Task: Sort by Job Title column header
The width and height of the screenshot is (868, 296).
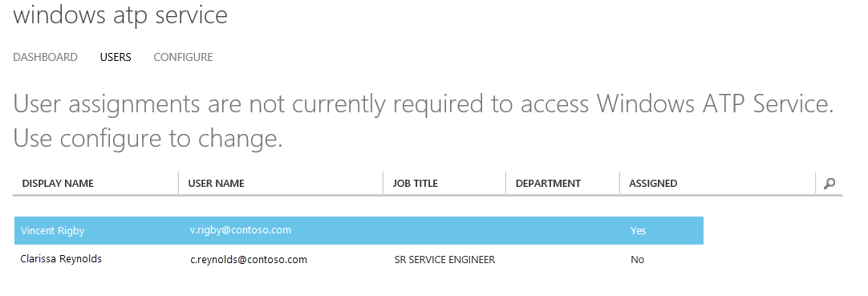Action: (x=416, y=183)
